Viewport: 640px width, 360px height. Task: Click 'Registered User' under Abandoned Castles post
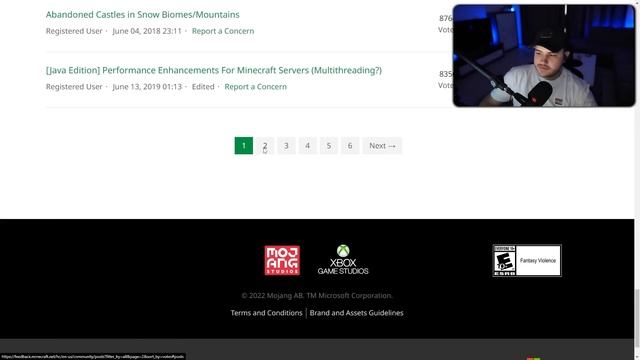[74, 31]
